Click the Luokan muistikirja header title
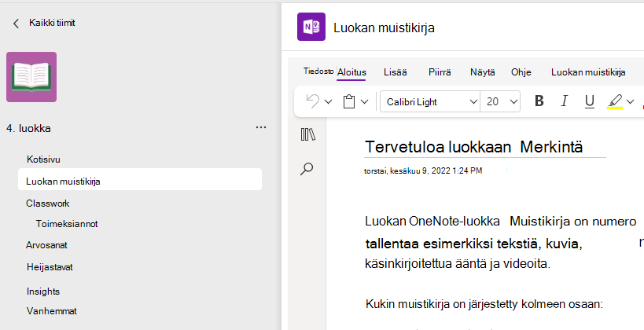Viewport: 644px width, 330px height. 384,28
